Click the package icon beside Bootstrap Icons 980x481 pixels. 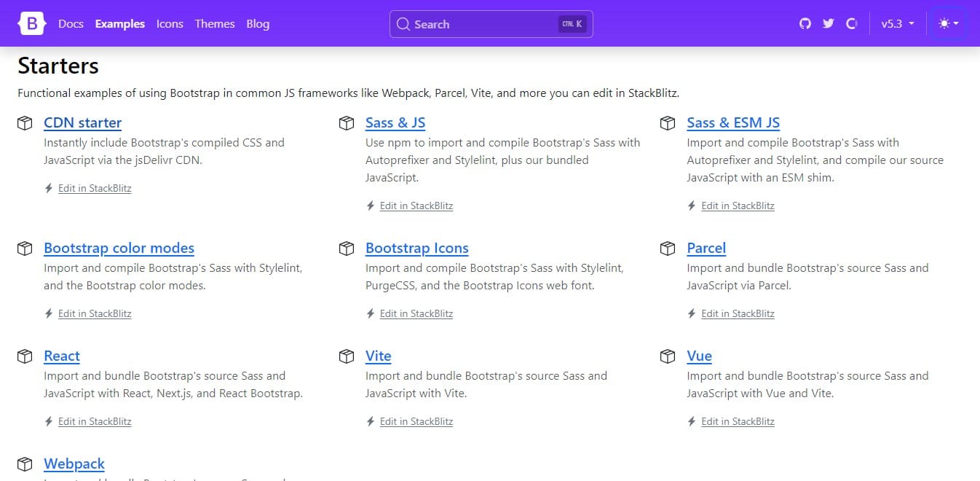pyautogui.click(x=346, y=249)
